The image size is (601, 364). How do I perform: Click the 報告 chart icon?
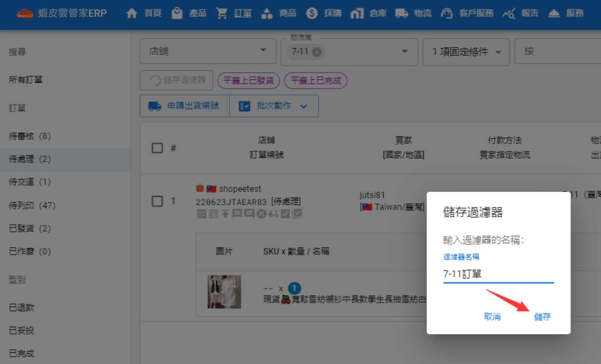(509, 14)
